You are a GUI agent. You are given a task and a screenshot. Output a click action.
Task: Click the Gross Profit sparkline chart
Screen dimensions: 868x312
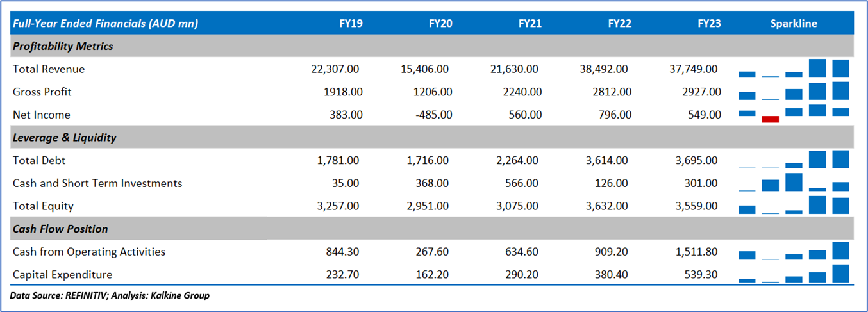[x=794, y=92]
